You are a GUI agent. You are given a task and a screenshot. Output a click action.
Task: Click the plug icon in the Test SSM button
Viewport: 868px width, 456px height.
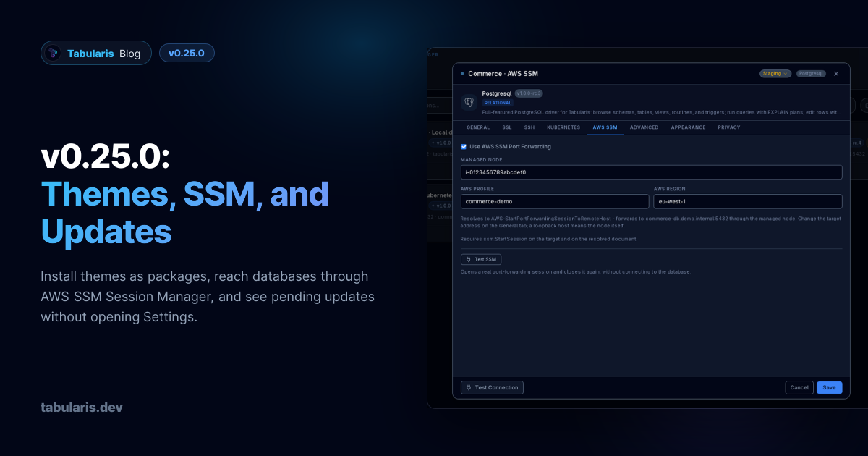468,259
